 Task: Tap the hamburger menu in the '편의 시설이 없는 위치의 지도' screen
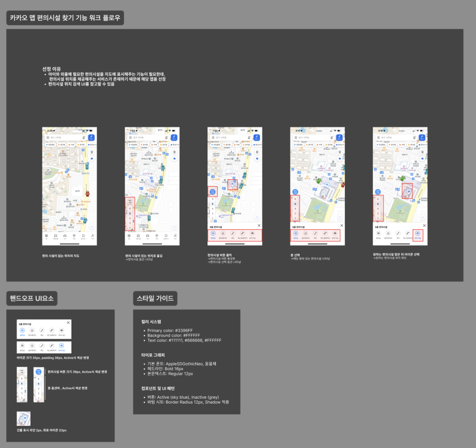(x=48, y=138)
